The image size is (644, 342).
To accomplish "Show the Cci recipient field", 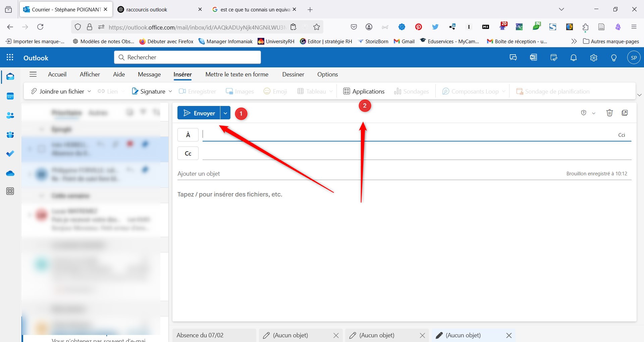I will 622,134.
